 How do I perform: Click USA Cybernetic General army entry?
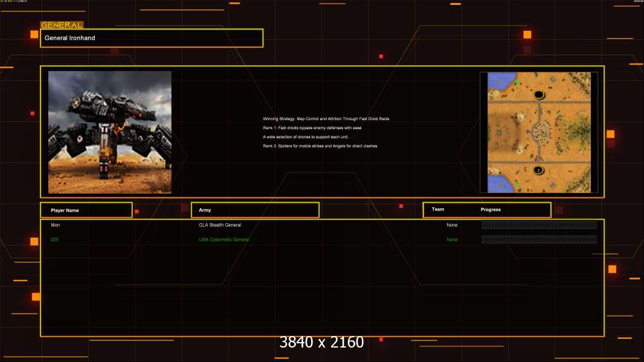point(224,240)
